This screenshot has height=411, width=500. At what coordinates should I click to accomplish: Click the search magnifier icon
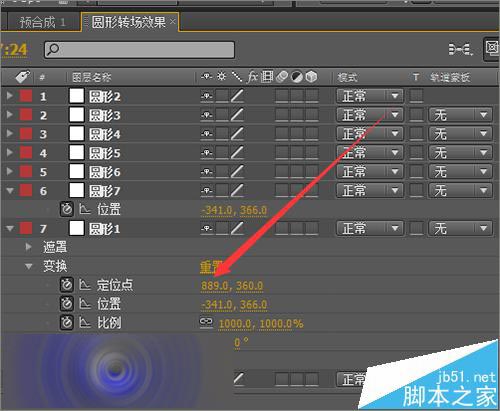coord(53,49)
